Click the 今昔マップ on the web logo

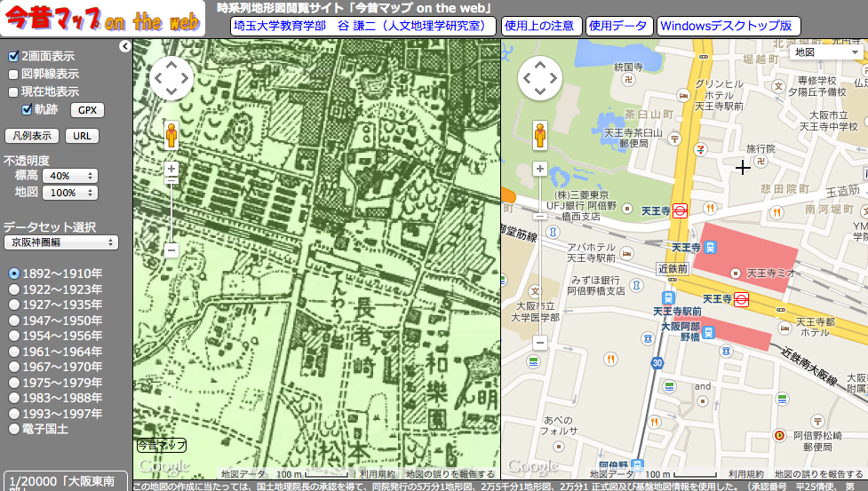click(x=102, y=20)
